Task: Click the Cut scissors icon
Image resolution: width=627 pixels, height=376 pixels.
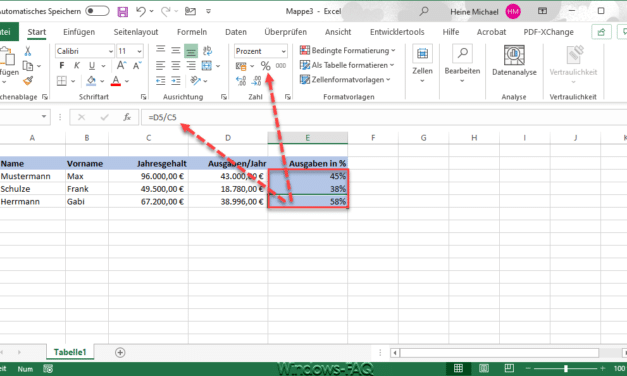Action: coord(28,51)
